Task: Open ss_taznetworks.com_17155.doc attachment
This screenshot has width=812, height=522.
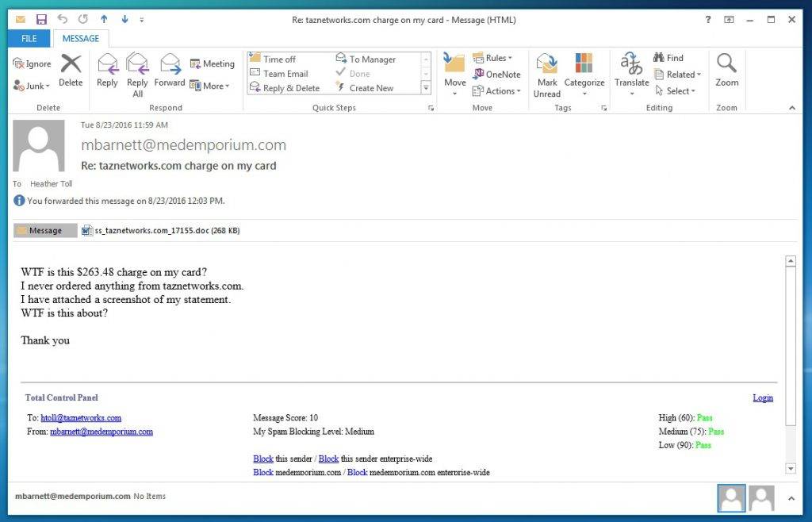Action: [161, 231]
